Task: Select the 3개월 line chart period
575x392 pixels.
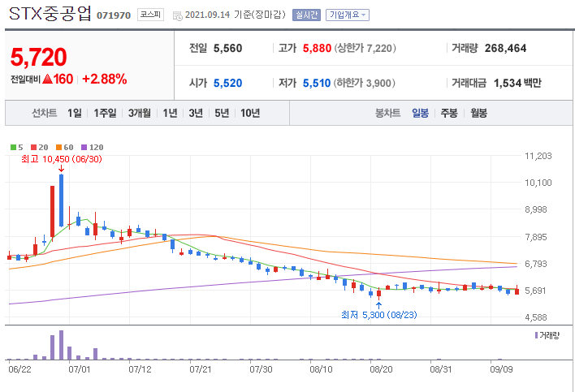Action: click(x=140, y=113)
